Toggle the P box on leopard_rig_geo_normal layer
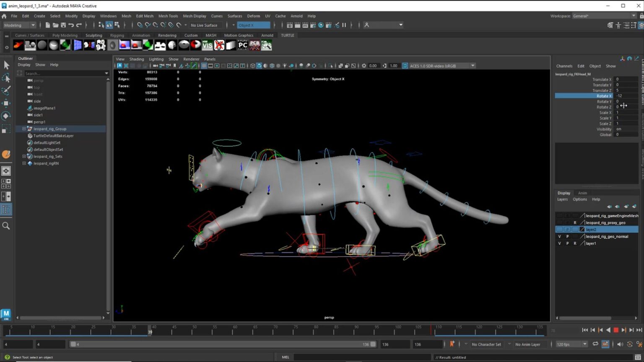Image resolution: width=644 pixels, height=362 pixels. [568, 236]
